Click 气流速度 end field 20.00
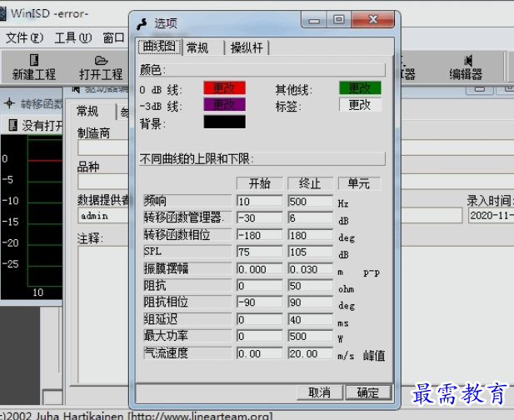Screen dimensions: 514x420 310,353
